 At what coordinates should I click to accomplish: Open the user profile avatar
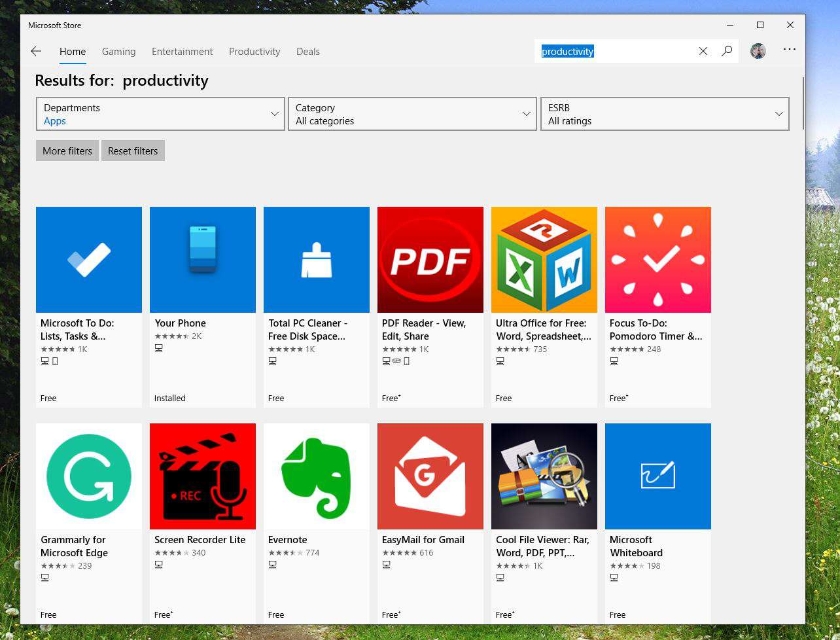tap(758, 51)
